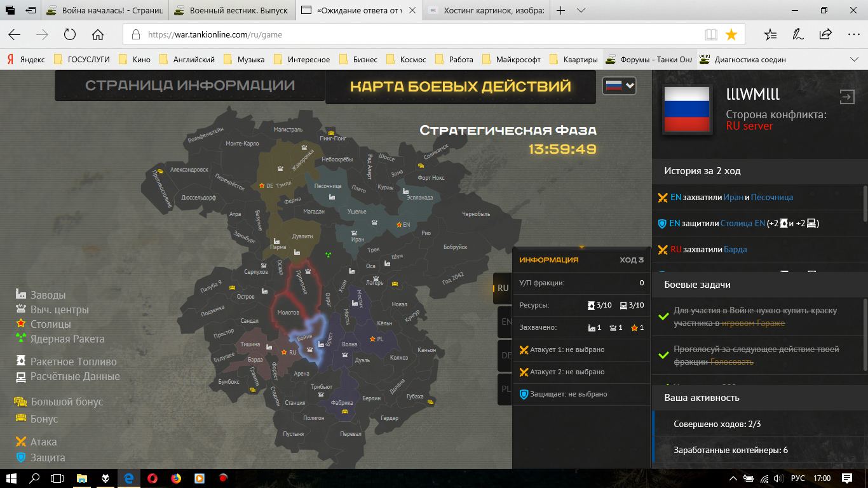Launch Firefox from the taskbar

point(176,478)
